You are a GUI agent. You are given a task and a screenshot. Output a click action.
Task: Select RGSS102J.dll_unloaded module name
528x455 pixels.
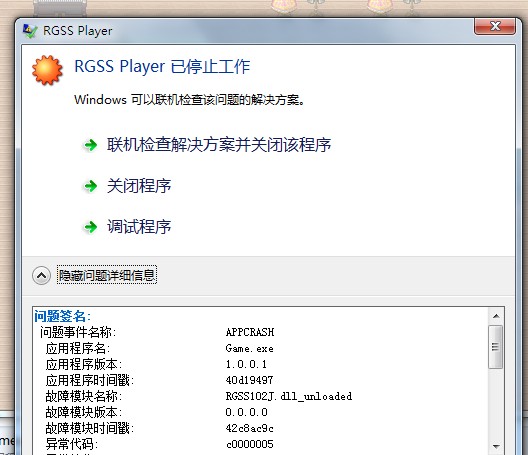[x=289, y=396]
